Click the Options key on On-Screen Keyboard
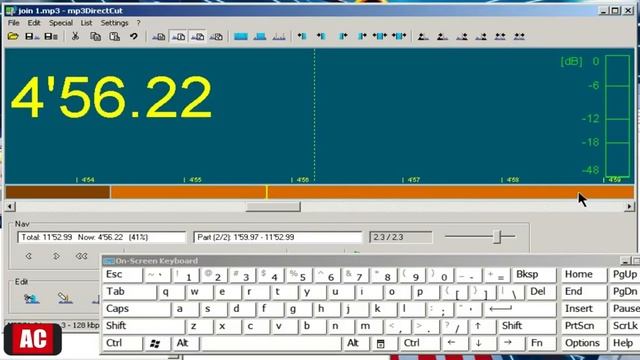Image resolution: width=640 pixels, height=360 pixels. point(583,343)
